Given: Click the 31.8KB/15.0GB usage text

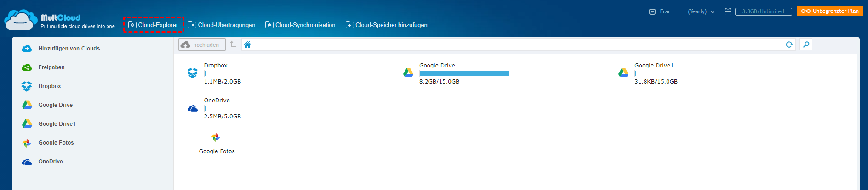Looking at the screenshot, I should click(x=656, y=82).
